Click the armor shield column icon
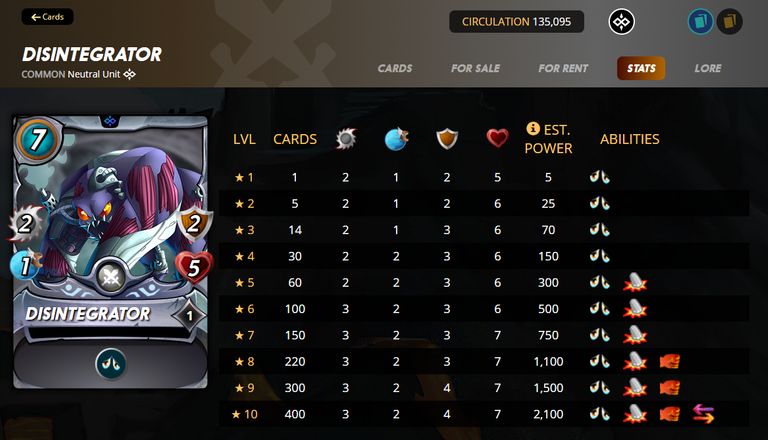The height and width of the screenshot is (440, 768). point(447,139)
